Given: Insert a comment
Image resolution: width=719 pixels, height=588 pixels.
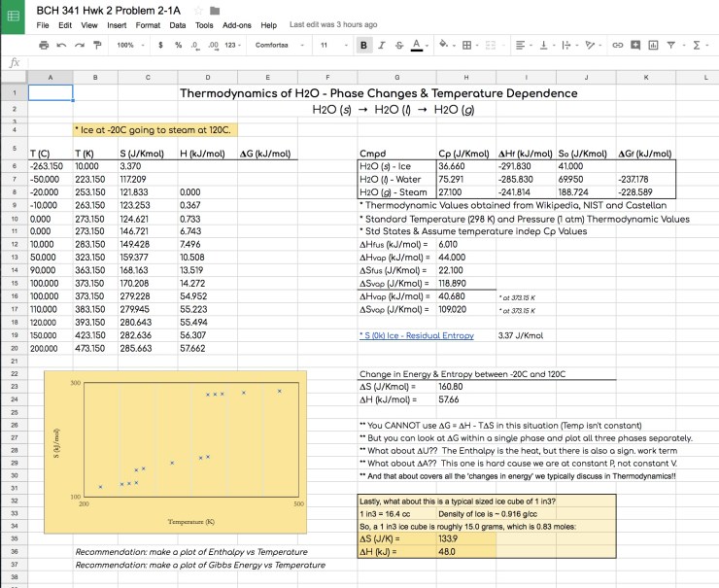Looking at the screenshot, I should point(635,45).
